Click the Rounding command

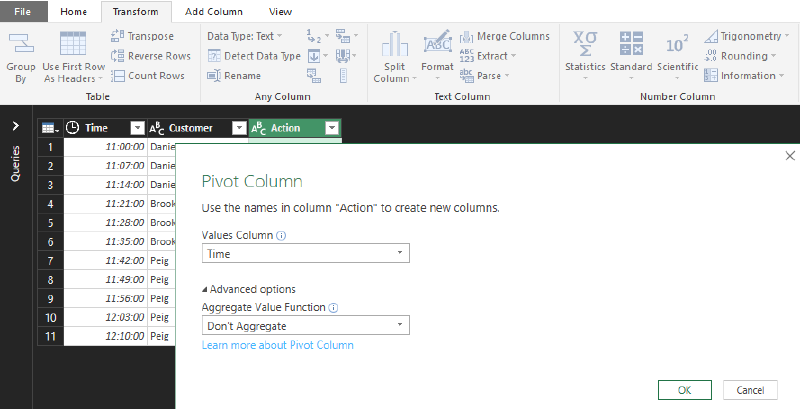pos(740,56)
